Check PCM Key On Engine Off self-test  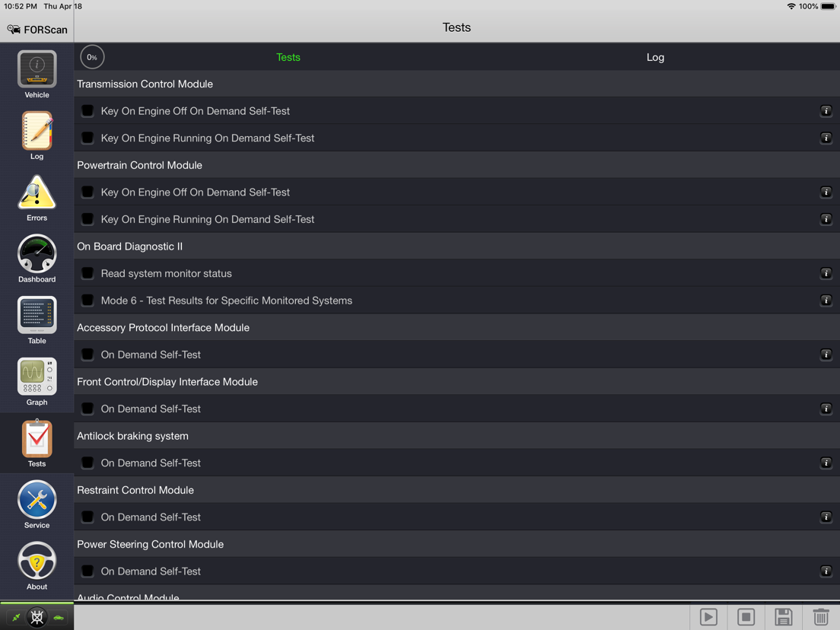pos(87,192)
